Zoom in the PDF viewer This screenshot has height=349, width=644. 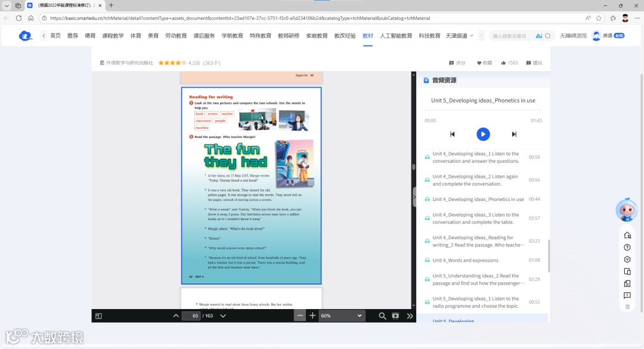[312, 316]
